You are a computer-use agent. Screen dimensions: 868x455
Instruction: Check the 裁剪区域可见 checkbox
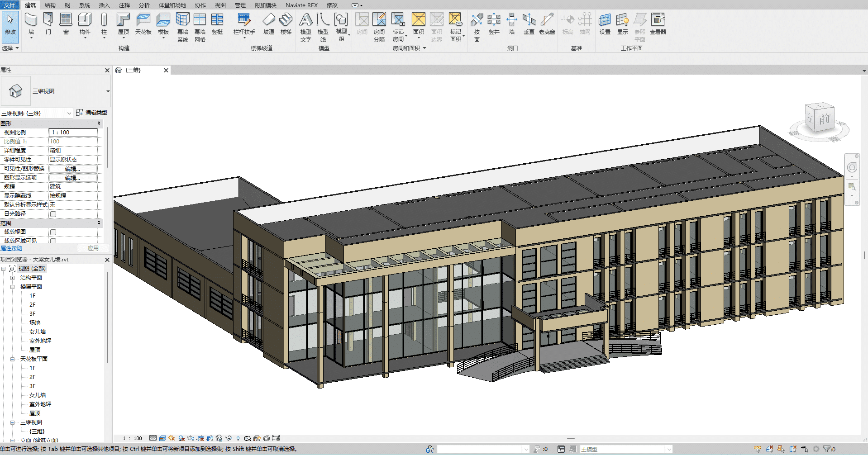53,241
